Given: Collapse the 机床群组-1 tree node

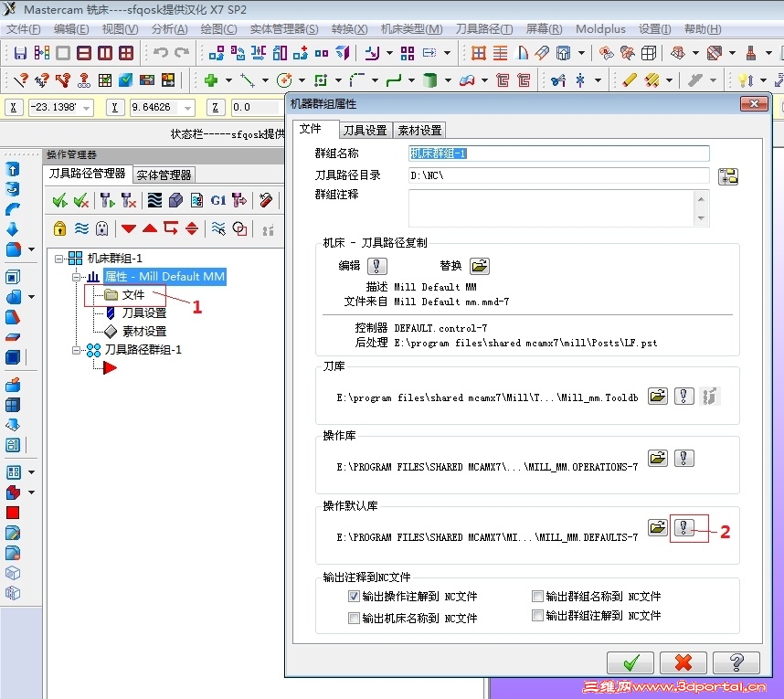Looking at the screenshot, I should 59,259.
